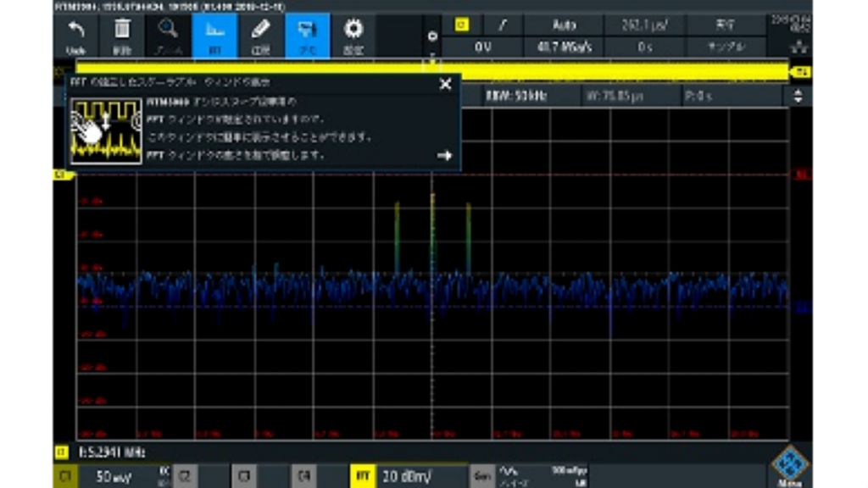Toggle the FFT toolbar icon

214,36
